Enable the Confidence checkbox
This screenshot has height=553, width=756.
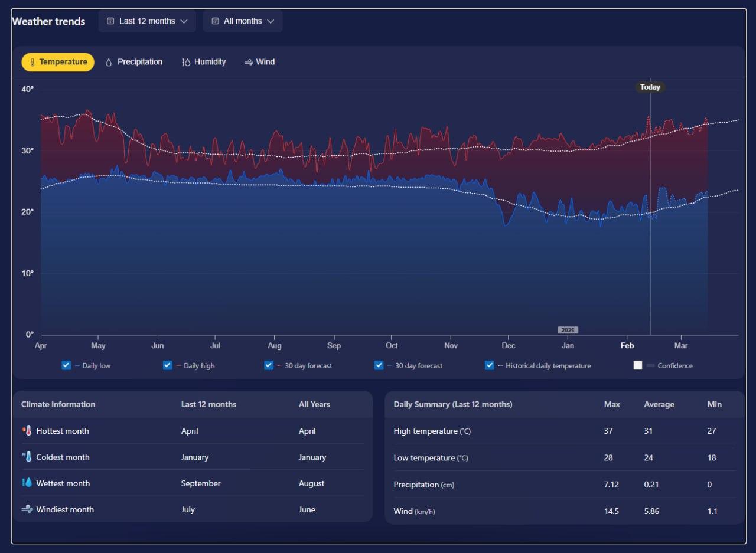(638, 365)
